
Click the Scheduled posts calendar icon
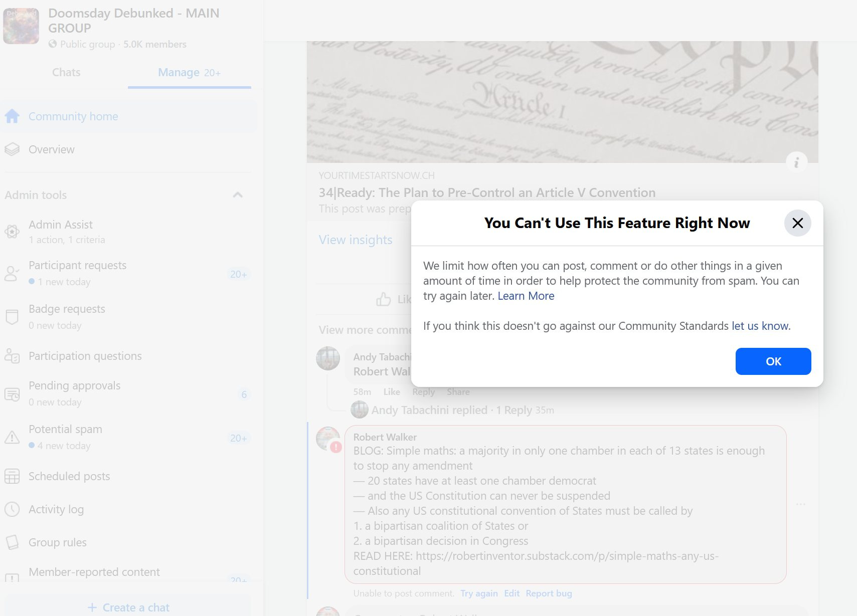click(12, 476)
